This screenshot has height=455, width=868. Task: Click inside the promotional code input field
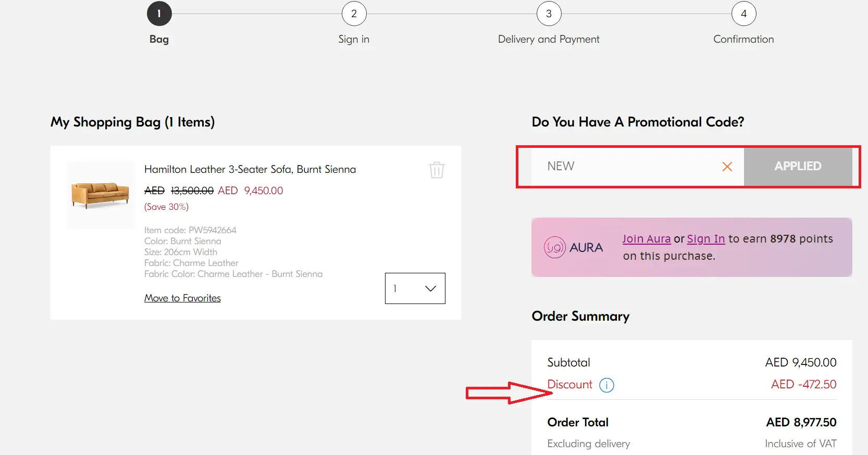tap(625, 167)
